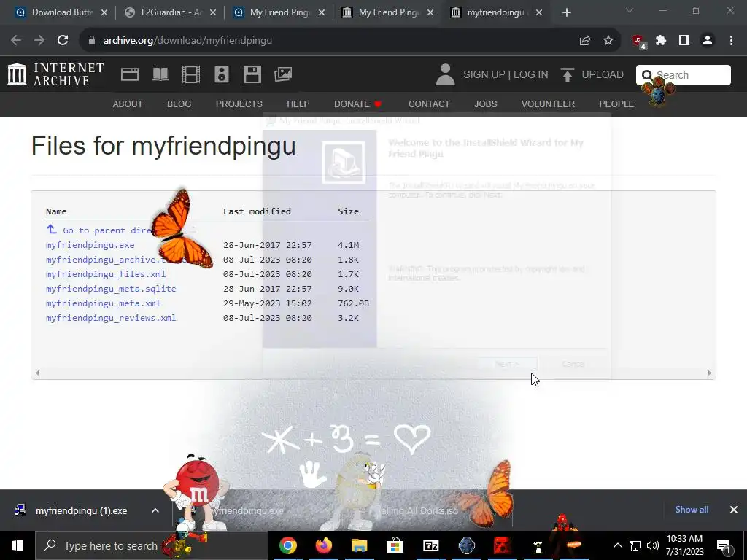Launch Firefox from the taskbar
This screenshot has height=560, width=747.
tap(324, 545)
